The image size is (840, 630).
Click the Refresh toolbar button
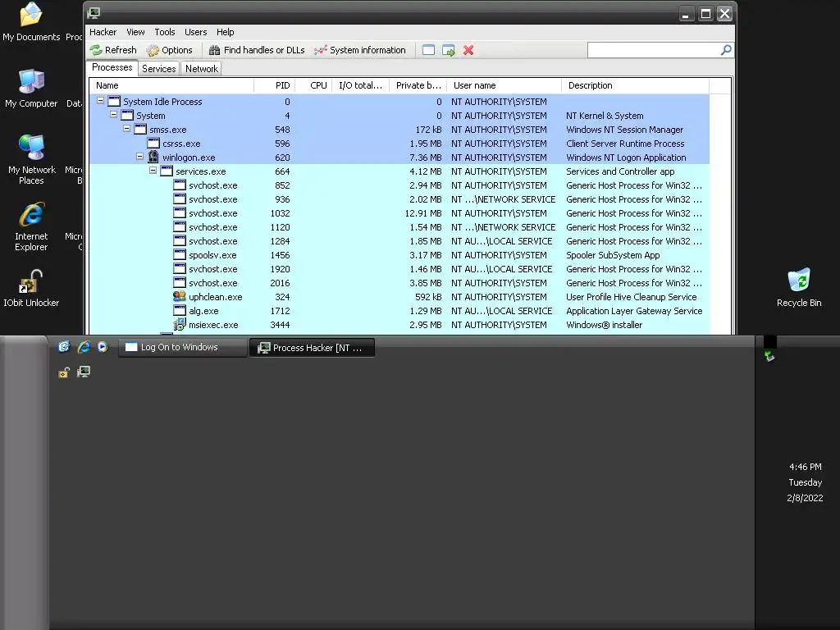tap(113, 50)
